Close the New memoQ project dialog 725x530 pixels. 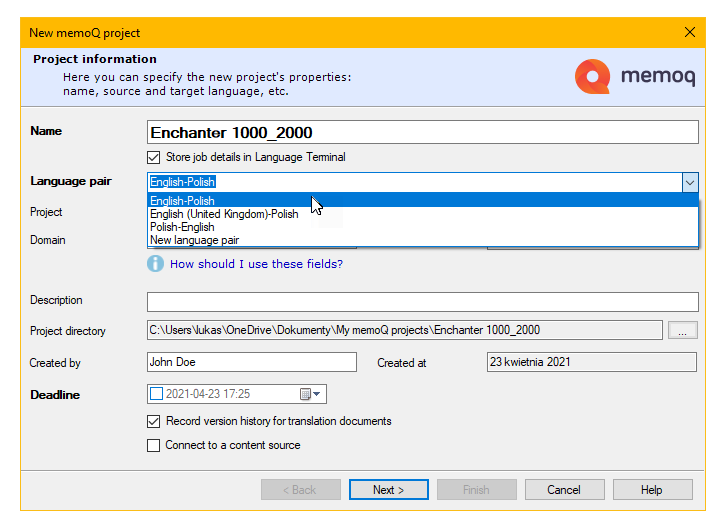tap(690, 32)
